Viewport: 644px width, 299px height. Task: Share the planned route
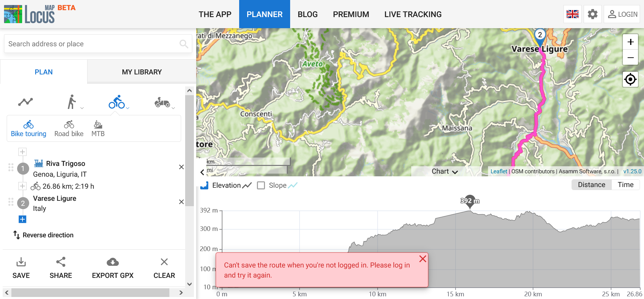[x=61, y=268]
